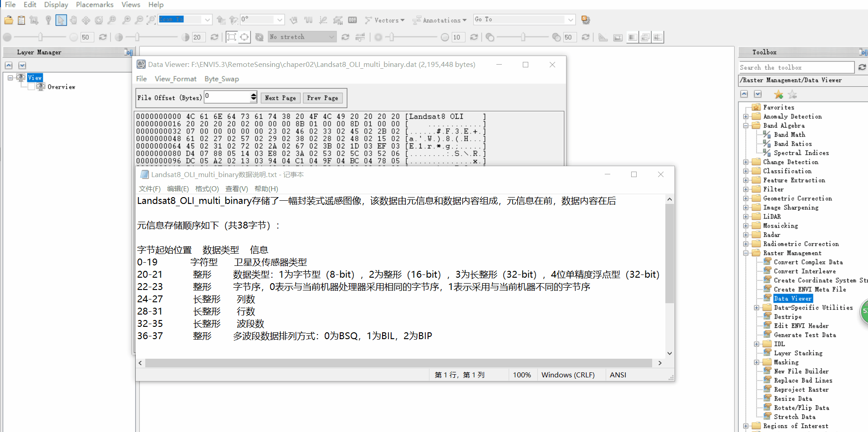
Task: Open the ROI tool icon
Action: click(338, 20)
